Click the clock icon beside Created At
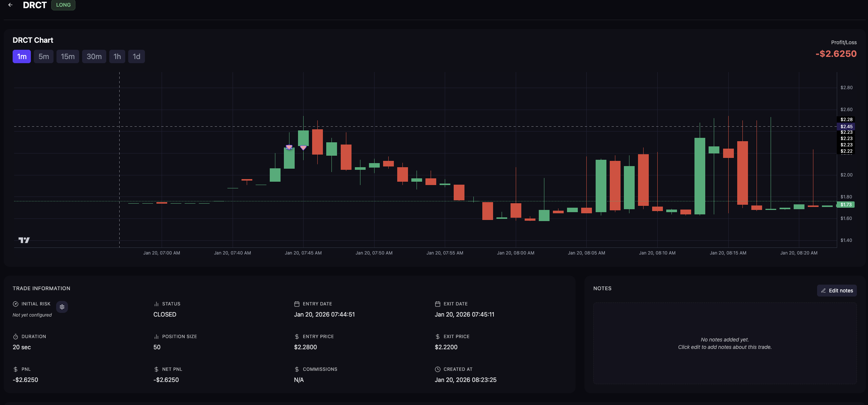 438,369
